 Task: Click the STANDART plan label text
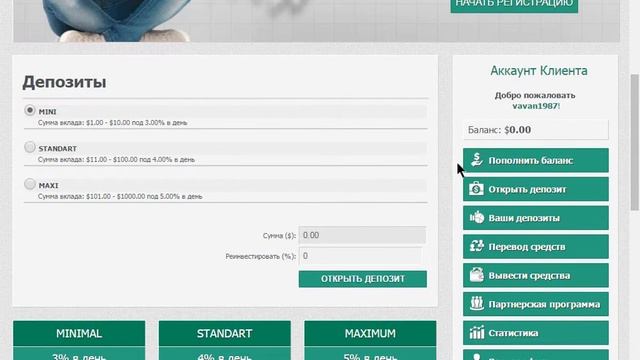pos(58,149)
